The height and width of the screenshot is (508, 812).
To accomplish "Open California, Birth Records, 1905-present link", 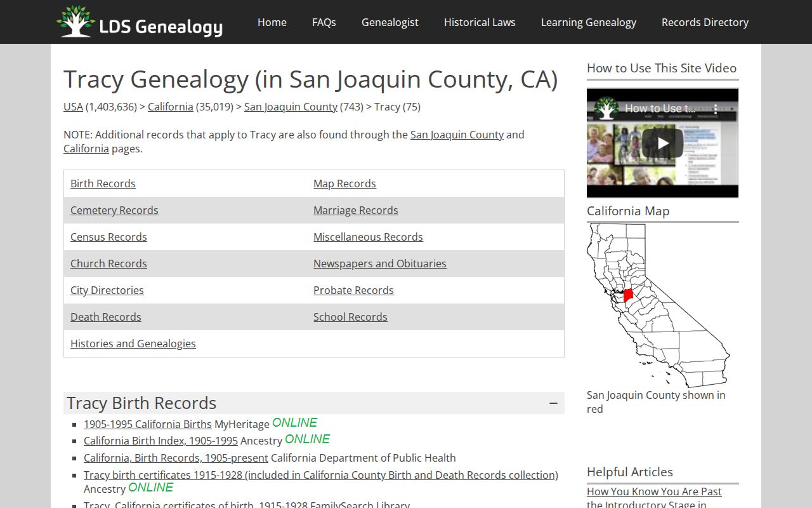I will click(176, 458).
